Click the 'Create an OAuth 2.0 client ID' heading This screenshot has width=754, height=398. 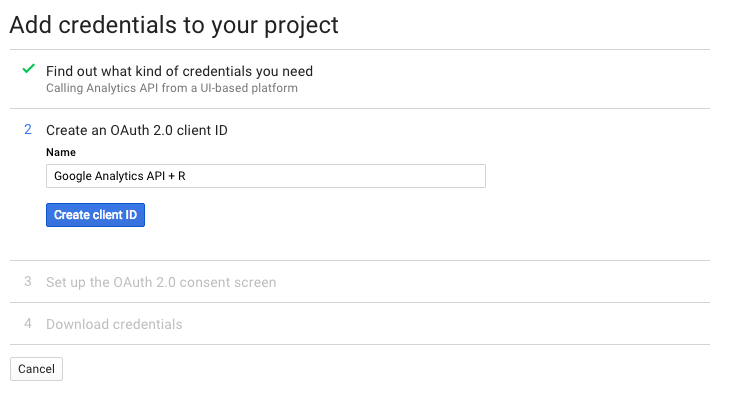[137, 130]
